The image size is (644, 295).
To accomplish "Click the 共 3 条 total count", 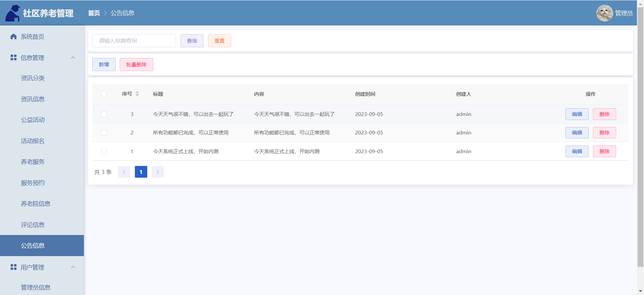I will 103,172.
